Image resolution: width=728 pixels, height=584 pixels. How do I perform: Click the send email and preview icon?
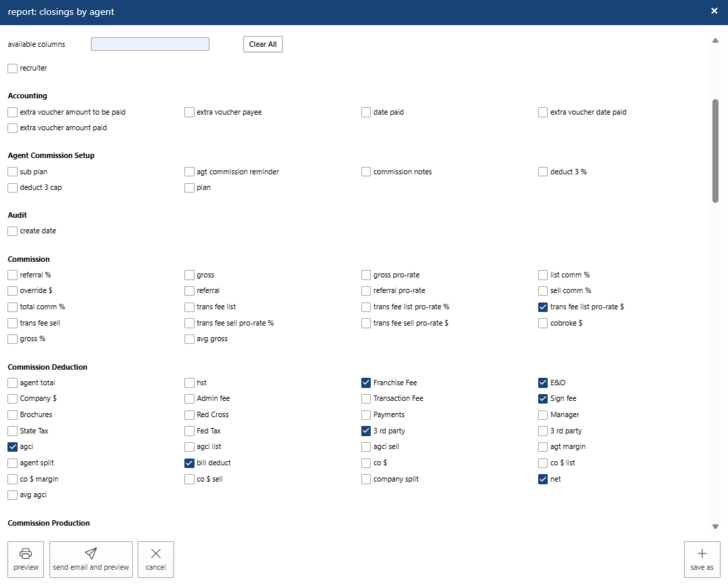click(91, 553)
